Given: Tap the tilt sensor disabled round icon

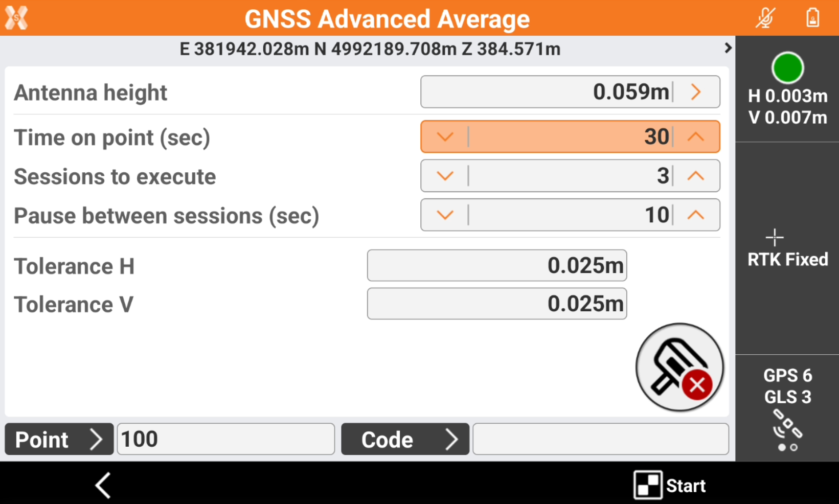Looking at the screenshot, I should pos(679,367).
